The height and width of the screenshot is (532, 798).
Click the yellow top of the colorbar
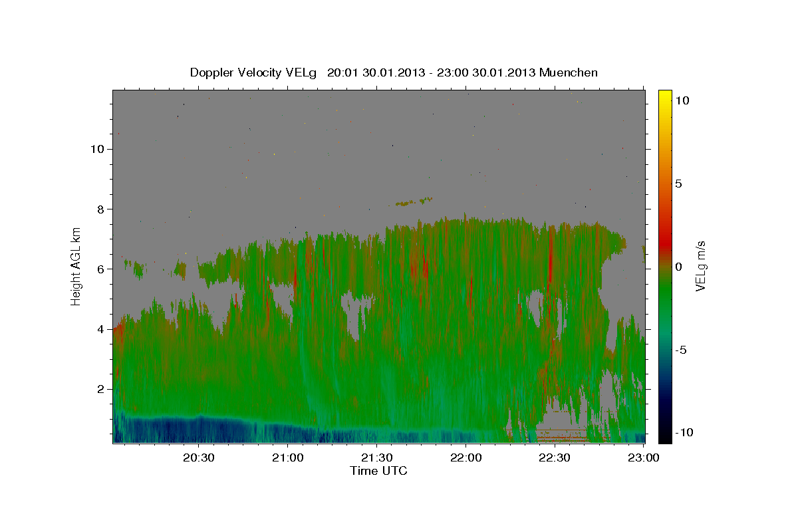click(x=664, y=96)
